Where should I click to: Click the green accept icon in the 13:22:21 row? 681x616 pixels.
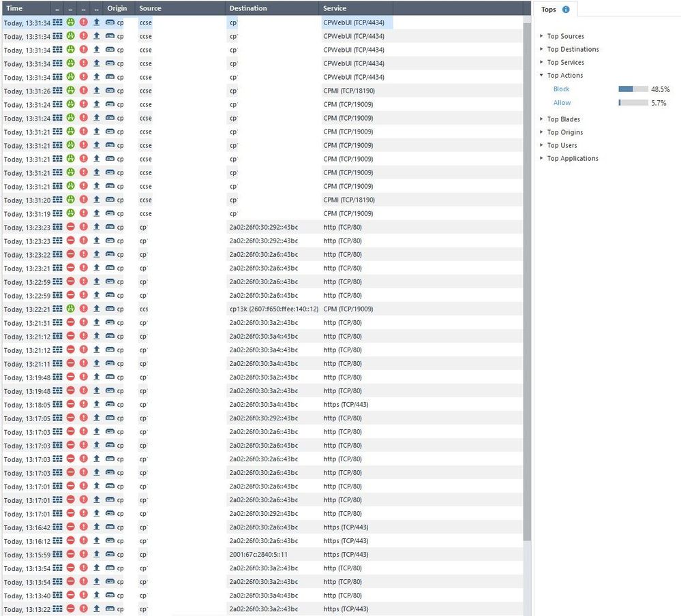[x=70, y=309]
